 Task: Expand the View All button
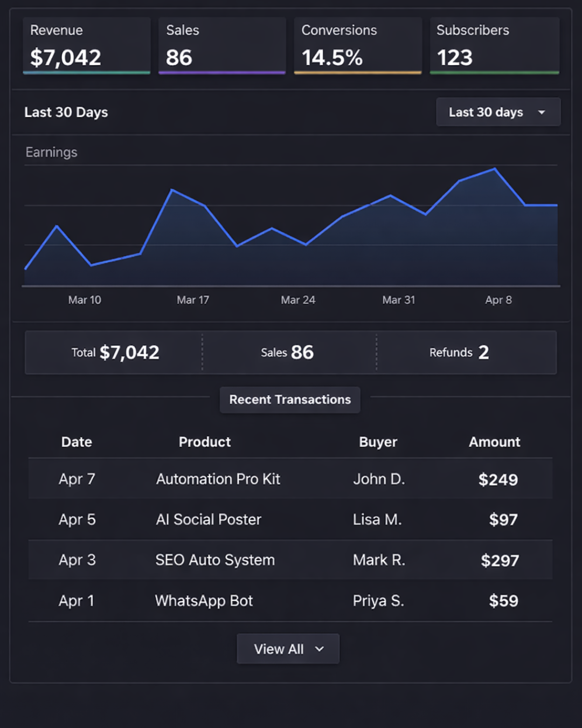pos(288,649)
